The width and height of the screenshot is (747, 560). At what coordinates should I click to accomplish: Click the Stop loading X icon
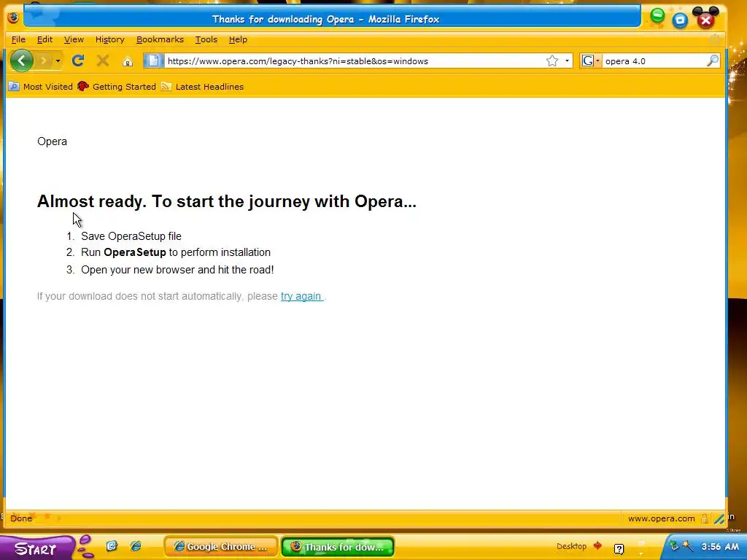[102, 61]
